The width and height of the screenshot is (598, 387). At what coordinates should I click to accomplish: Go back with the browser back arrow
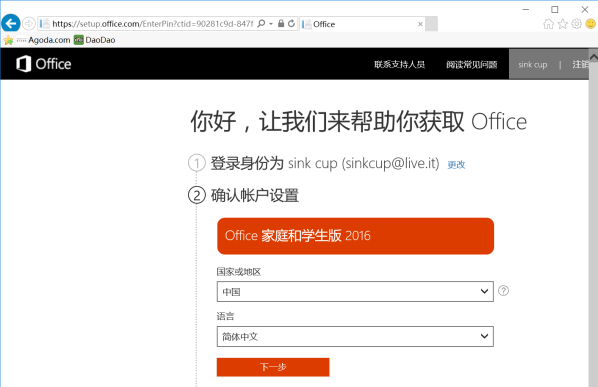tap(11, 23)
